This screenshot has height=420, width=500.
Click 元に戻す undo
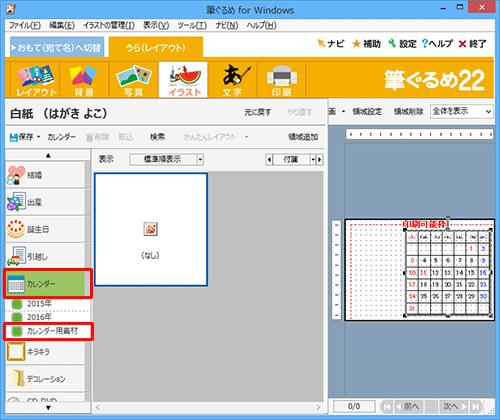pos(258,112)
